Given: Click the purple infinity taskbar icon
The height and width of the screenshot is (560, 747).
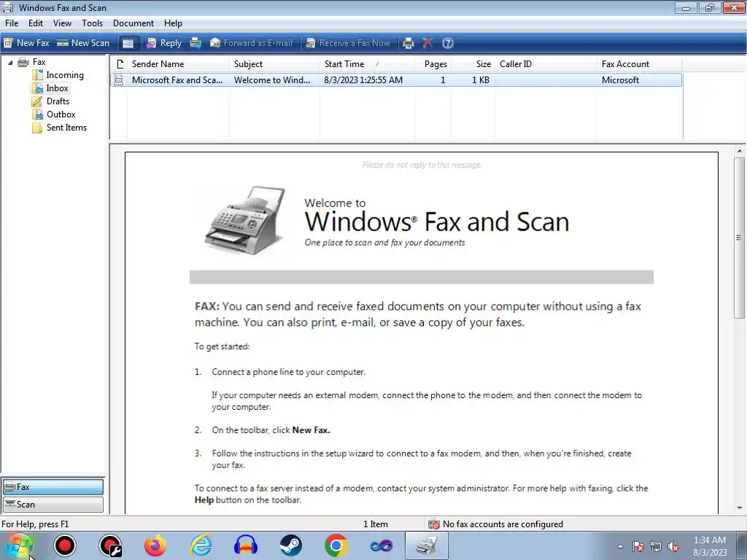Looking at the screenshot, I should tap(381, 545).
